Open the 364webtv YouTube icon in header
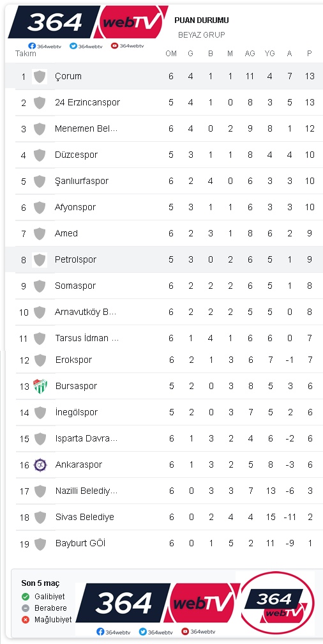 [114, 45]
